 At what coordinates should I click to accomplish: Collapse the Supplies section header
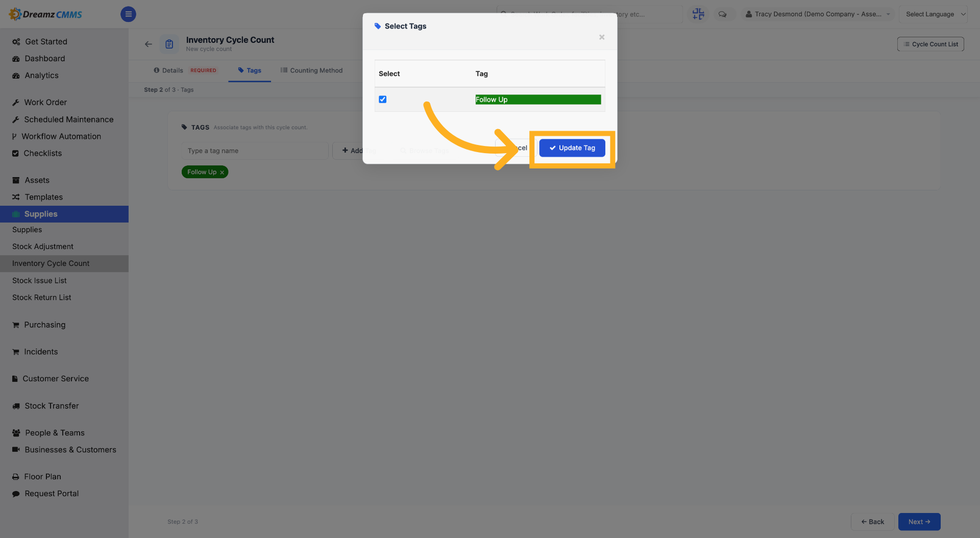click(x=64, y=214)
